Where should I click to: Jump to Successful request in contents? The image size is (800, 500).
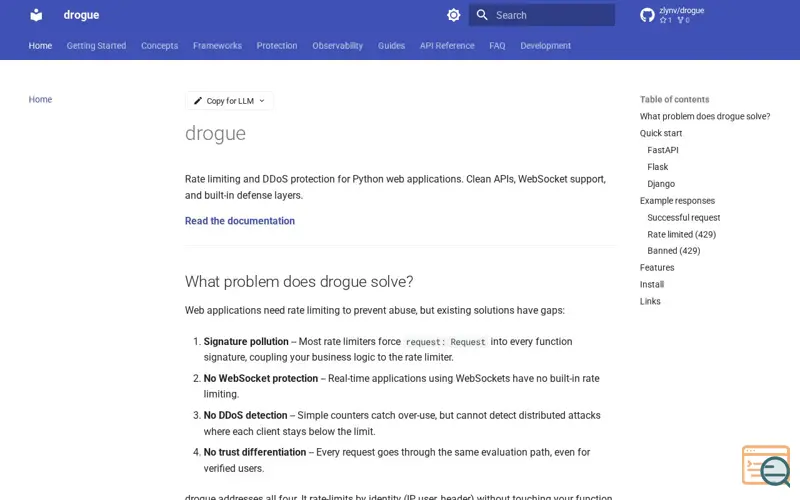(684, 217)
